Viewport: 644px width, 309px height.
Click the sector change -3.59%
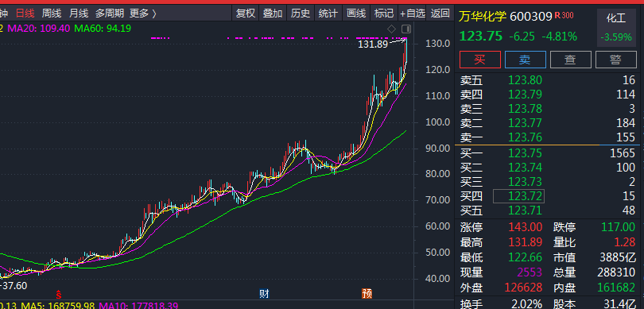point(616,37)
